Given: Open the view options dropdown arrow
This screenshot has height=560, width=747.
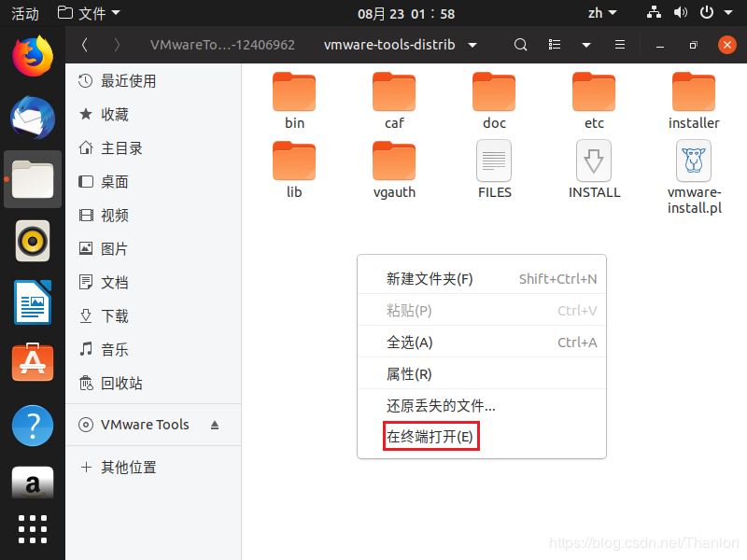Looking at the screenshot, I should pos(585,45).
